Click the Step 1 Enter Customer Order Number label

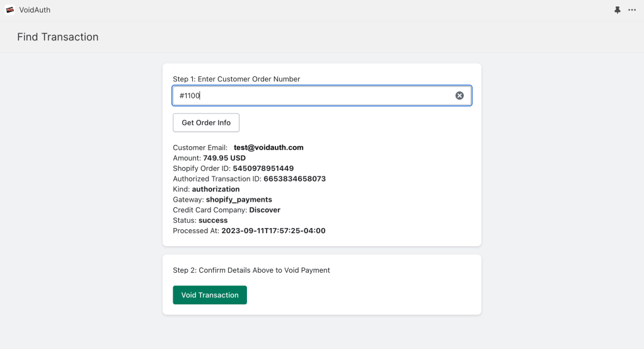(x=236, y=79)
